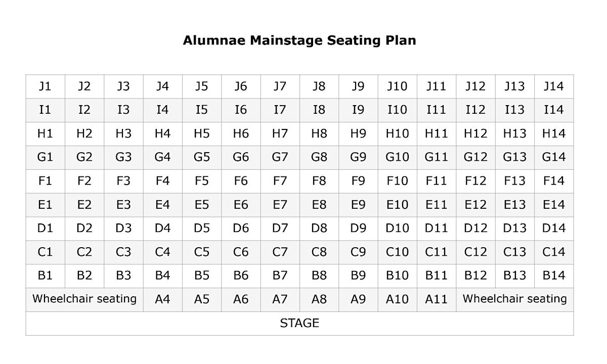
Task: Click the STAGE area
Action: pyautogui.click(x=299, y=323)
